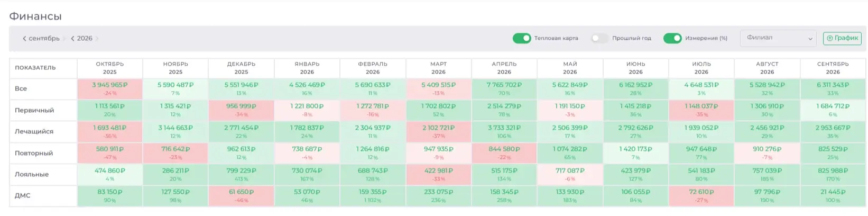Click the Лечащийся row label
Viewport: 868px width, 216px height.
coord(34,132)
